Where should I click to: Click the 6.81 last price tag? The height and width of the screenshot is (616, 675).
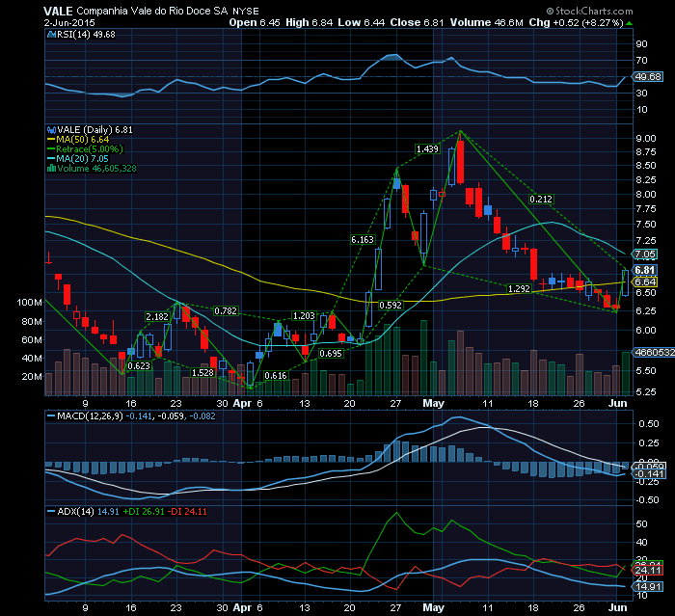(x=645, y=270)
